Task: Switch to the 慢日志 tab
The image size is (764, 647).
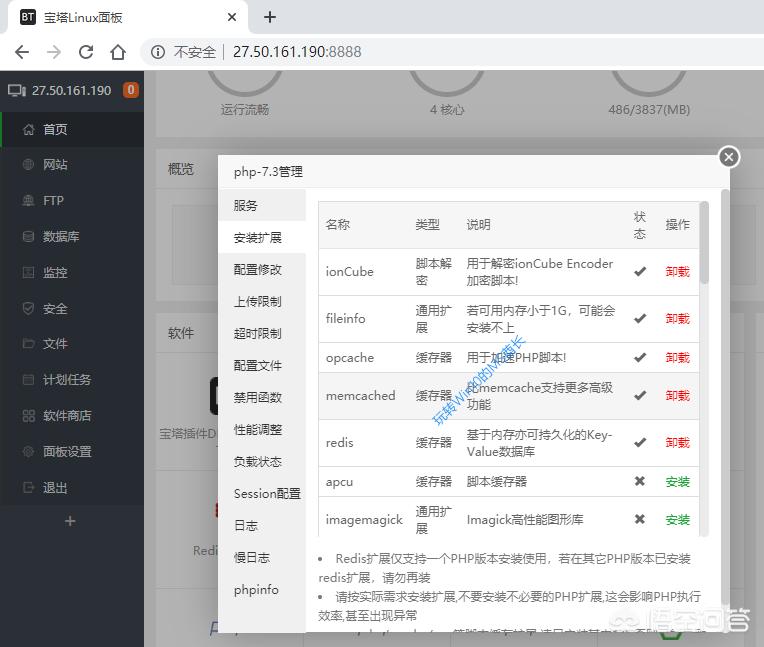Action: [x=262, y=557]
